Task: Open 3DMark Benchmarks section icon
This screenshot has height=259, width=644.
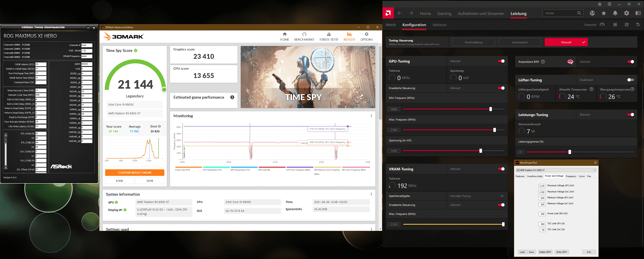Action: [x=304, y=34]
